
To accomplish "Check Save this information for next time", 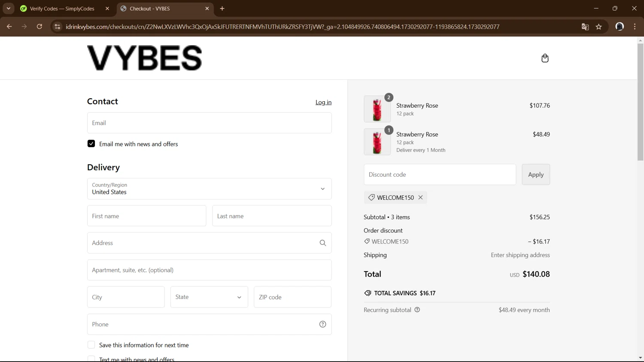I will 91,345.
